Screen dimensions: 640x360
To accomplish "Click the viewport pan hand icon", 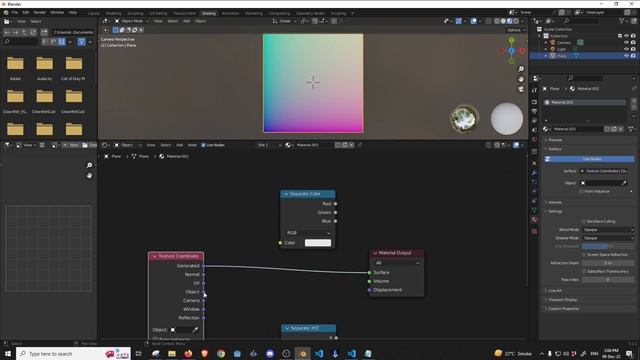I will (x=521, y=79).
